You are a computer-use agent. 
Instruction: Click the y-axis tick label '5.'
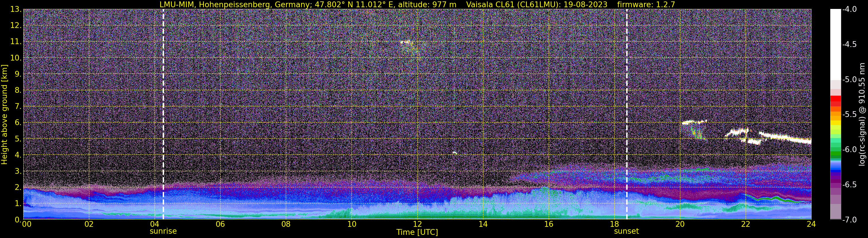[18, 139]
